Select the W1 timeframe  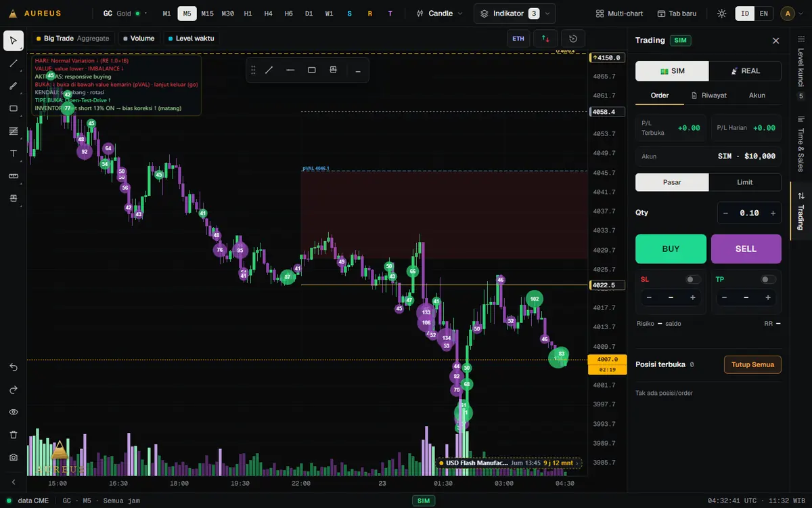click(329, 14)
